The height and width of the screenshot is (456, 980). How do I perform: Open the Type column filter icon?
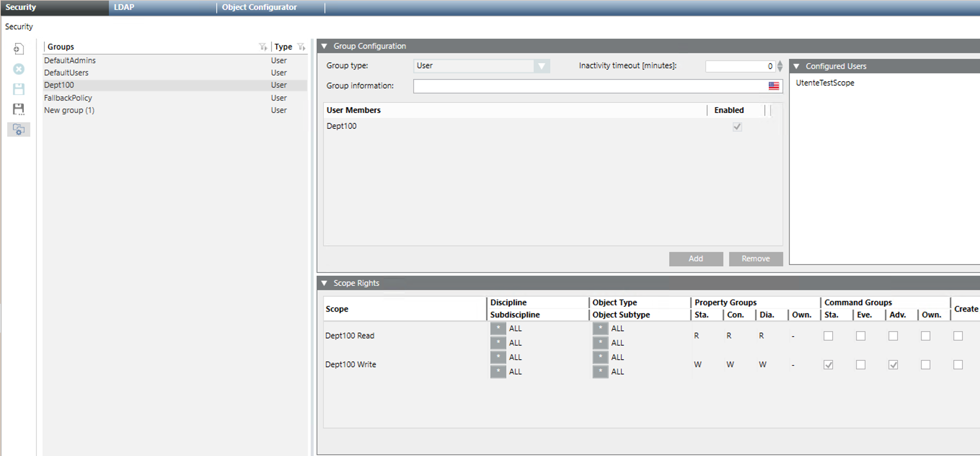302,47
